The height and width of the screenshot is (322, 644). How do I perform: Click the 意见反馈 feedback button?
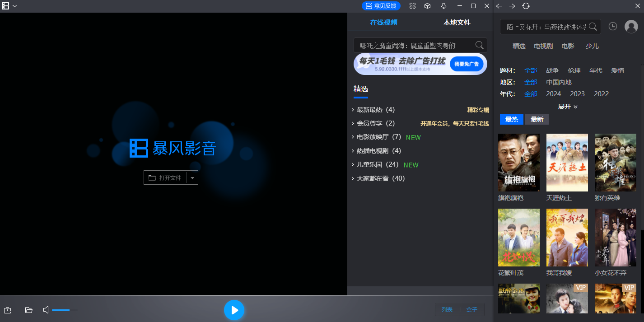[x=381, y=6]
